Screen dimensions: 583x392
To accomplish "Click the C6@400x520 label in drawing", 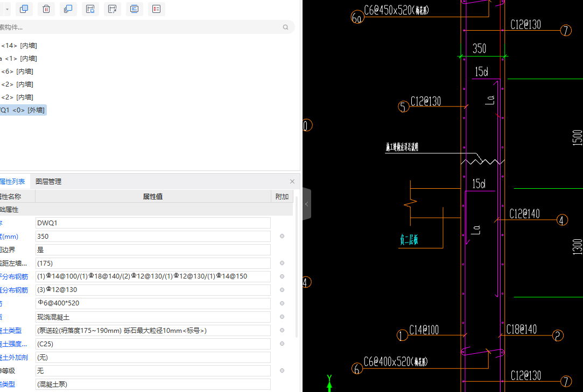I will pos(396,361).
